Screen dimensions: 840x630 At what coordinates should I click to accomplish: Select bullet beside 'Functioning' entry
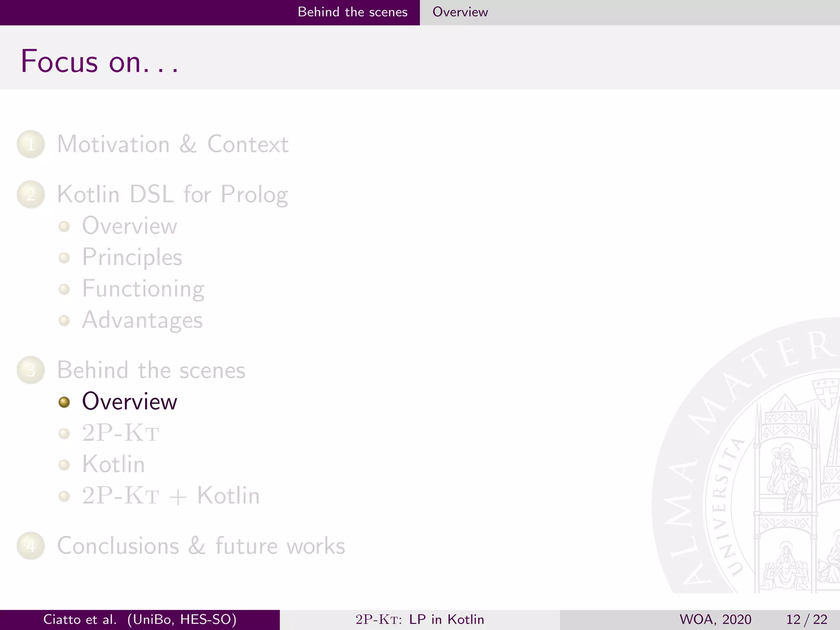64,289
